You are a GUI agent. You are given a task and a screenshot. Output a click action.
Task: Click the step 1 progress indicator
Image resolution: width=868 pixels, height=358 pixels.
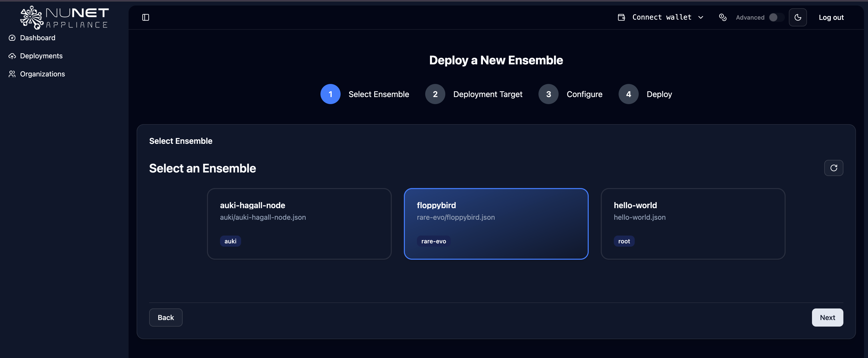[x=330, y=94]
